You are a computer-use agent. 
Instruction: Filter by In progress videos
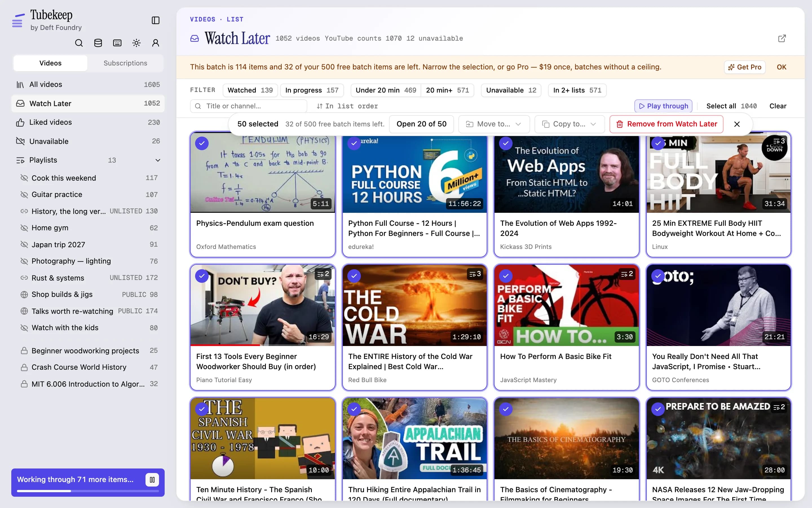[312, 90]
